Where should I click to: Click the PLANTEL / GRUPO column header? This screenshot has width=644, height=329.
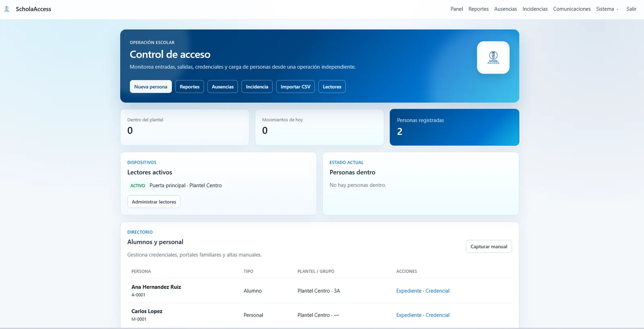click(x=316, y=271)
